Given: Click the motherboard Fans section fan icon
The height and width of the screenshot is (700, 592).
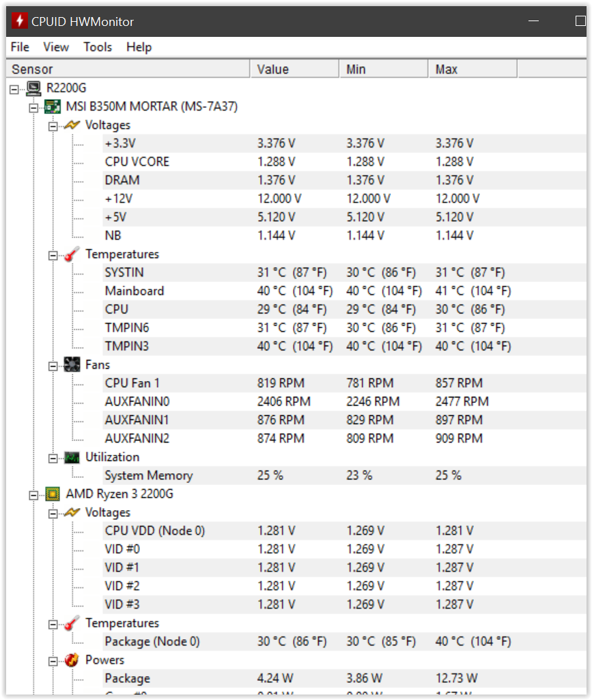Looking at the screenshot, I should pyautogui.click(x=72, y=365).
